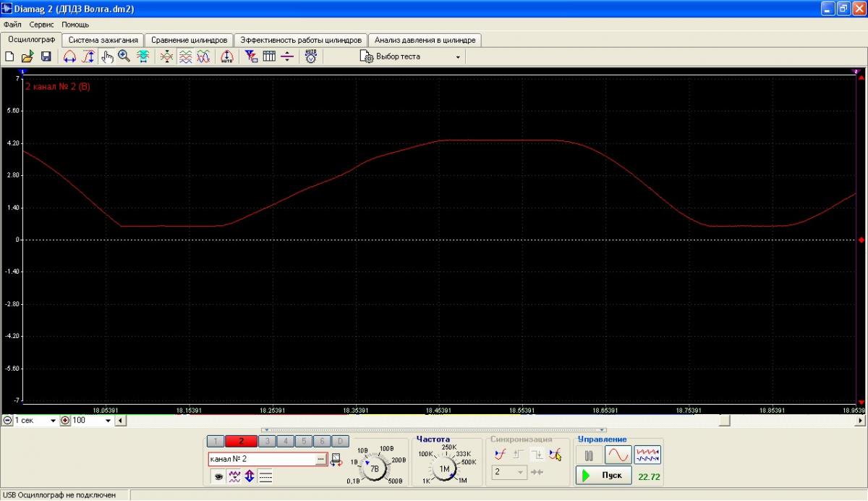868x501 pixels.
Task: Click the open file folder icon
Action: [27, 56]
